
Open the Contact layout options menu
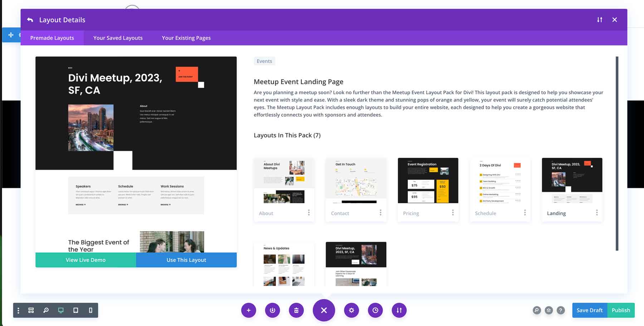coord(380,213)
